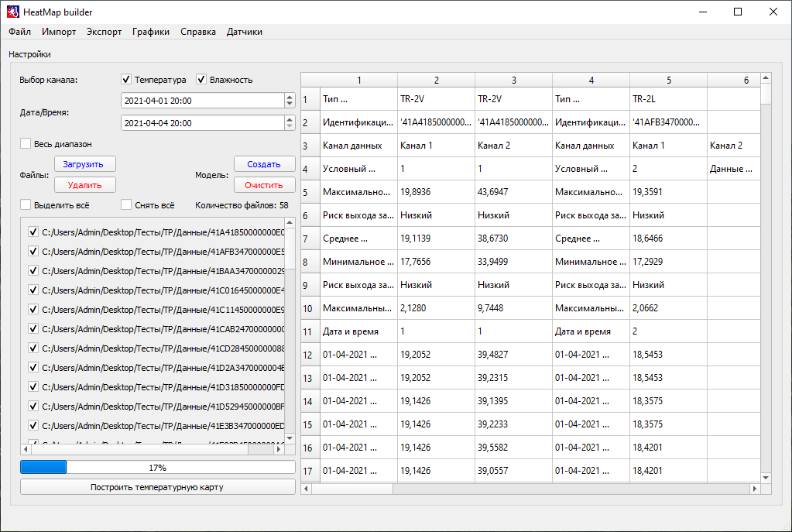The width and height of the screenshot is (792, 532).
Task: Click Построить температурную карту button
Action: tap(158, 487)
